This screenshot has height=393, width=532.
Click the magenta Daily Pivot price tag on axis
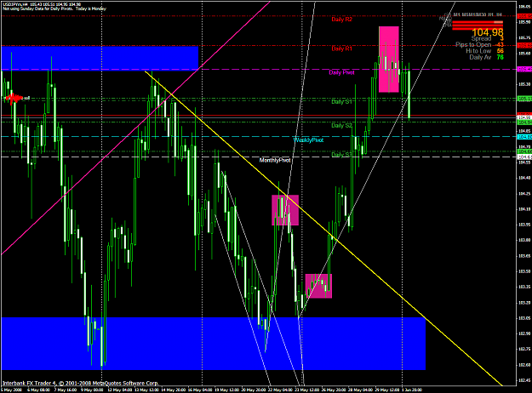click(524, 69)
